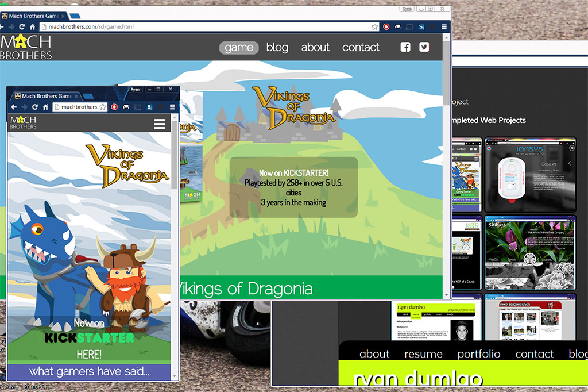Go back in the small browser window
The height and width of the screenshot is (392, 588).
click(x=14, y=107)
